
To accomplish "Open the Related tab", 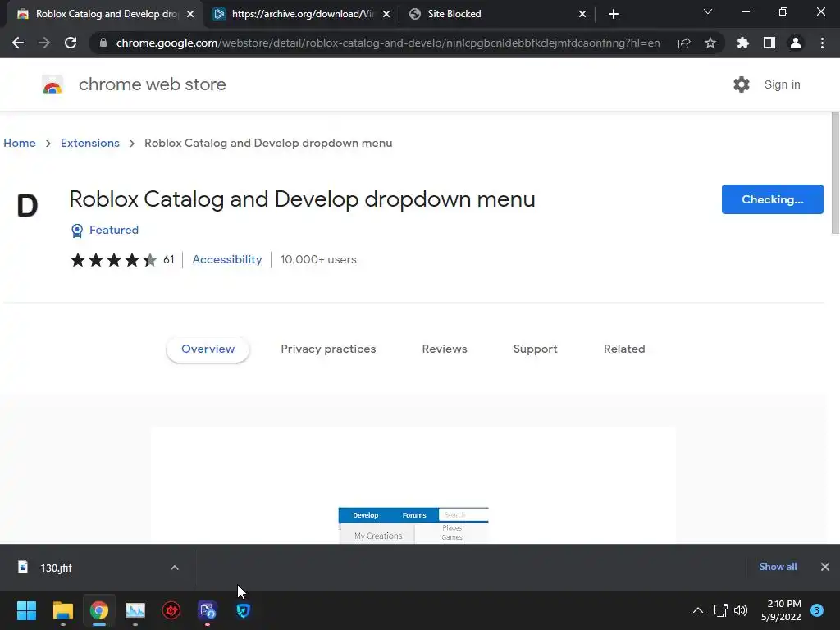I will pos(624,349).
